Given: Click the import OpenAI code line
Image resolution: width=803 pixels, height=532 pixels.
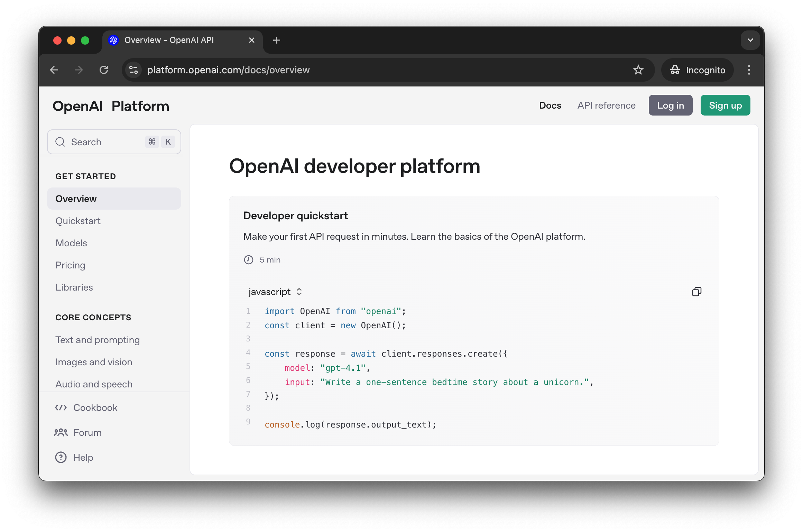Looking at the screenshot, I should pos(335,311).
